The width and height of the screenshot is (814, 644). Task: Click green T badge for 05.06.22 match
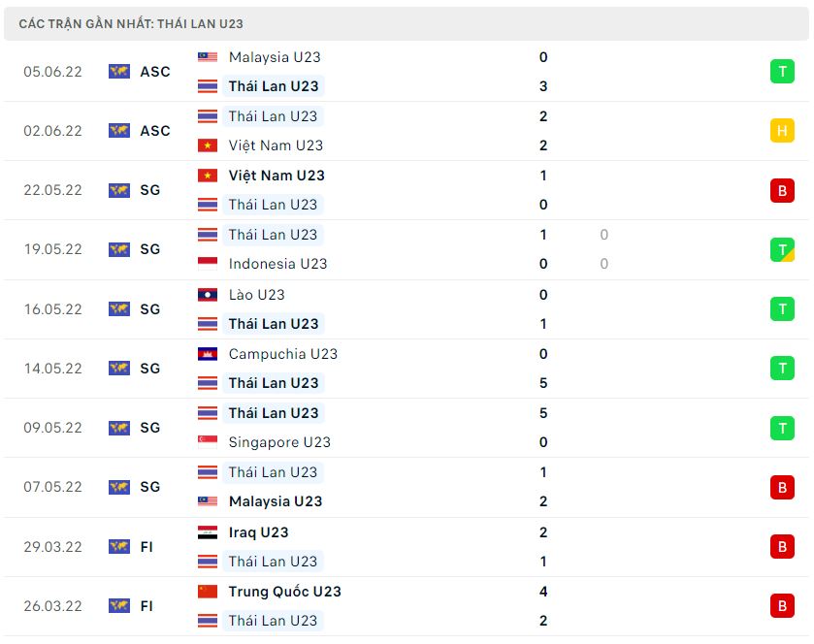(x=782, y=72)
